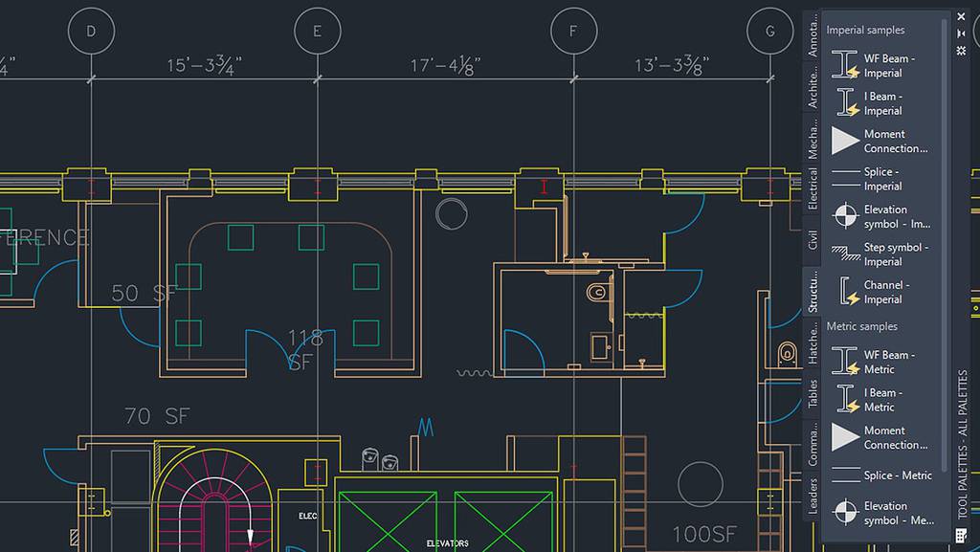Click the tool palette vertical scrollbar
The image size is (980, 552).
946,239
